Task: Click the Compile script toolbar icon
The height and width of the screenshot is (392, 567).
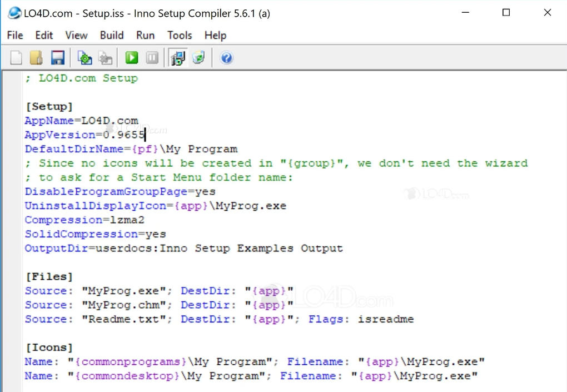Action: click(84, 58)
